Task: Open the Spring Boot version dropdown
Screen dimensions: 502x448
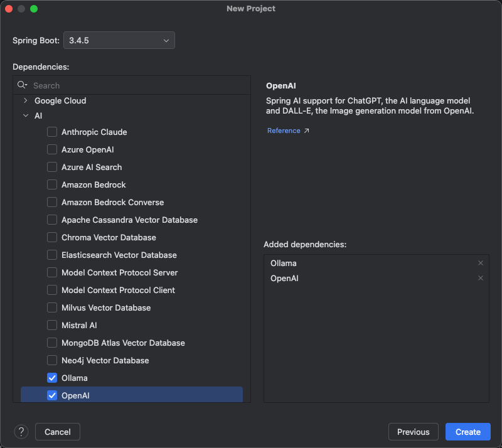Action: pos(119,40)
